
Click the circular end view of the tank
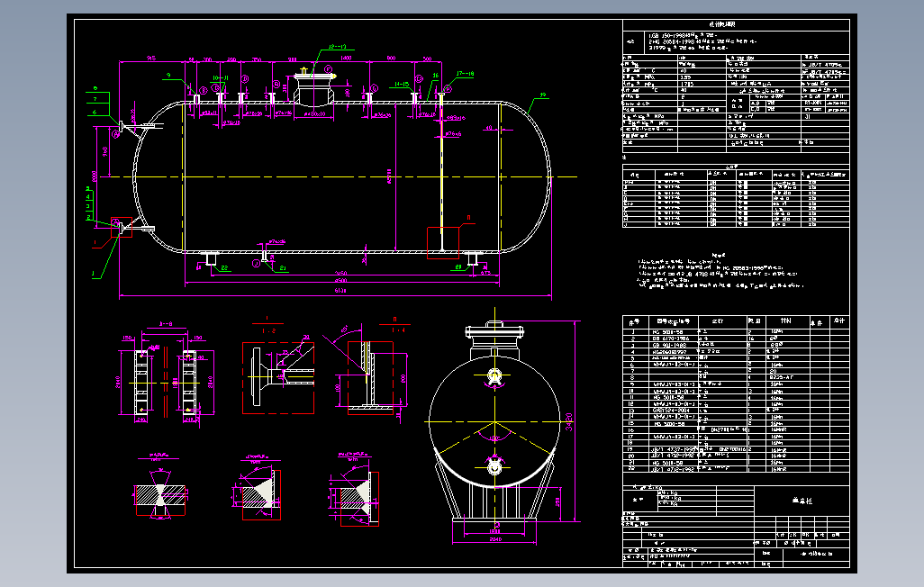[495, 421]
